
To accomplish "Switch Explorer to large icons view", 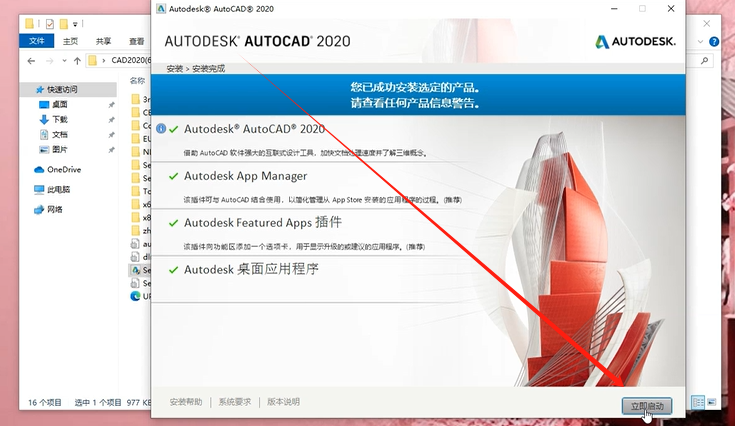I will [x=712, y=402].
